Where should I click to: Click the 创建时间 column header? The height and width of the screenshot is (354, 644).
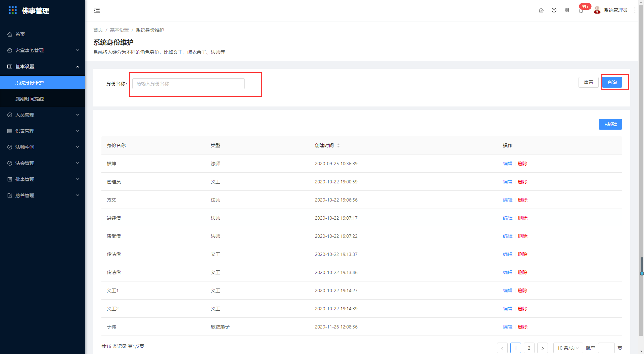pos(324,145)
